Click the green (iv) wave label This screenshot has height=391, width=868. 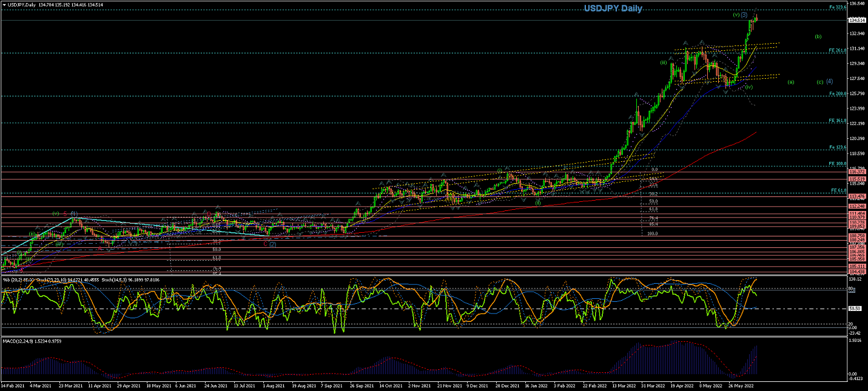coord(750,87)
